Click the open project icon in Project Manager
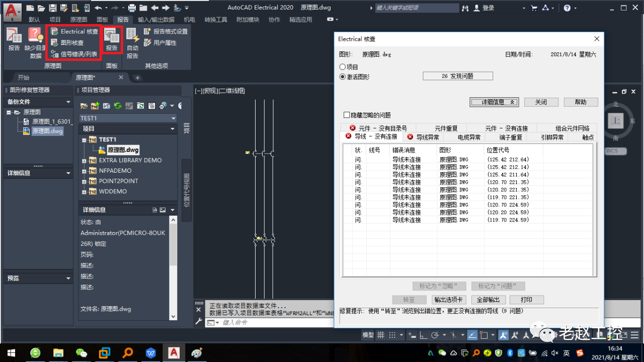644x362 pixels. pyautogui.click(x=84, y=106)
